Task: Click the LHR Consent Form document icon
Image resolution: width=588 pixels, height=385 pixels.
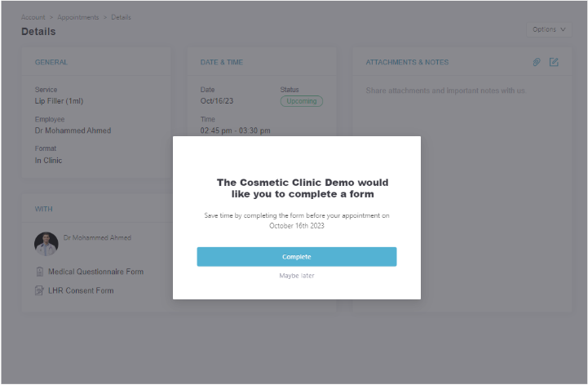Action: [x=39, y=290]
